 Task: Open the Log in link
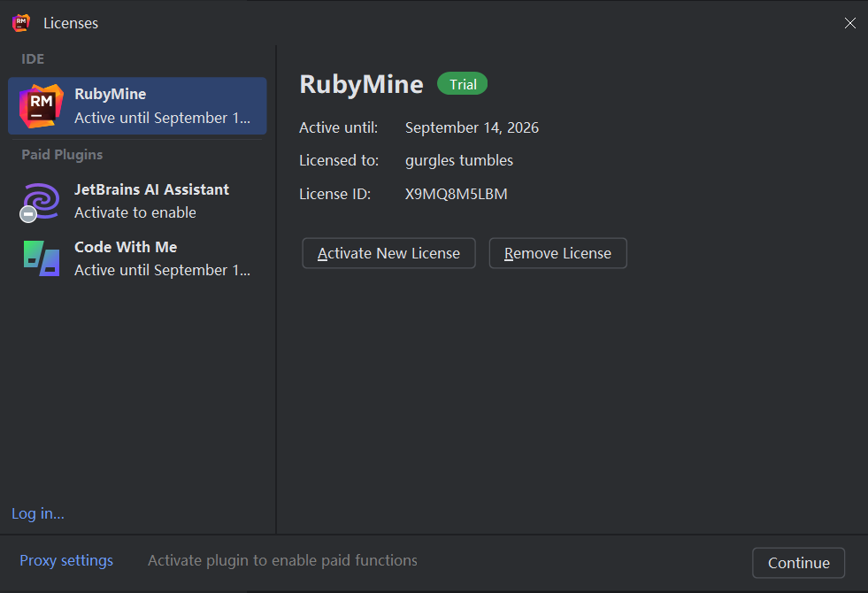coord(38,513)
